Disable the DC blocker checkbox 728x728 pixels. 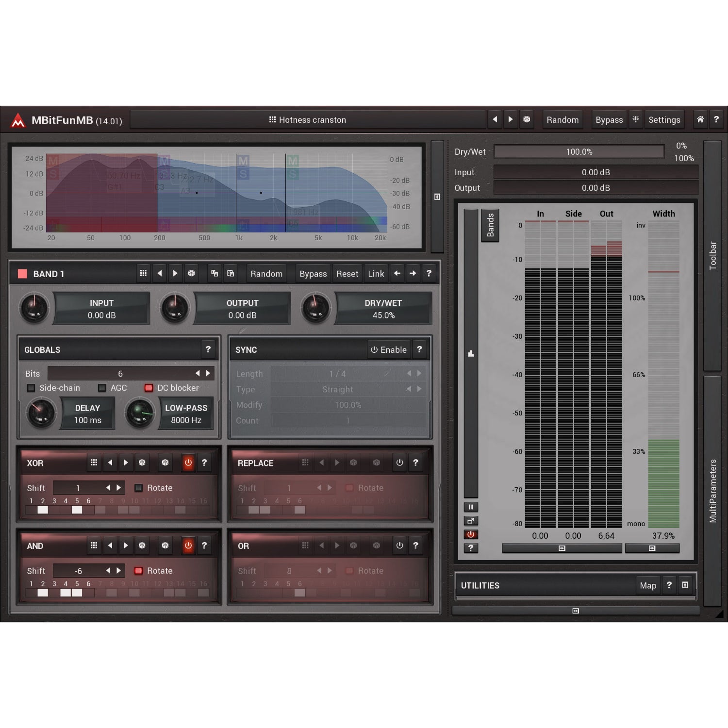pyautogui.click(x=149, y=388)
